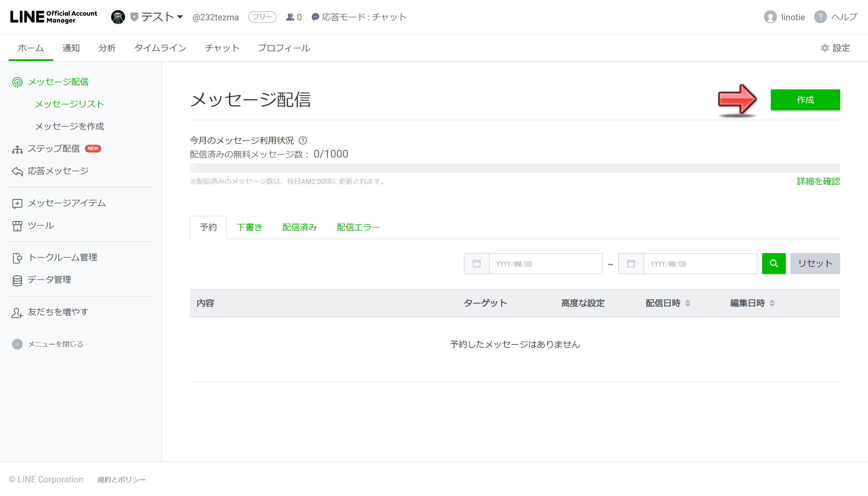Click the メッセージアイテム sidebar icon
Screen dimensions: 868x496
pyautogui.click(x=17, y=203)
